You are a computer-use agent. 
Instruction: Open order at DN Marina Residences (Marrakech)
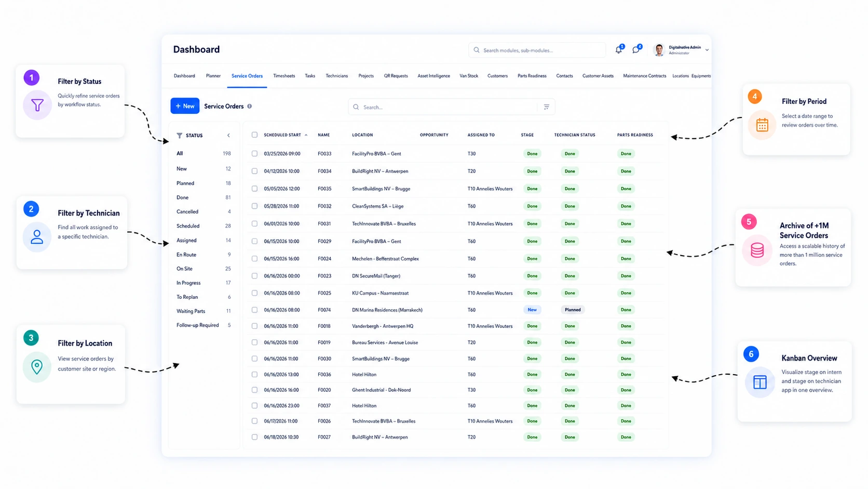(387, 310)
